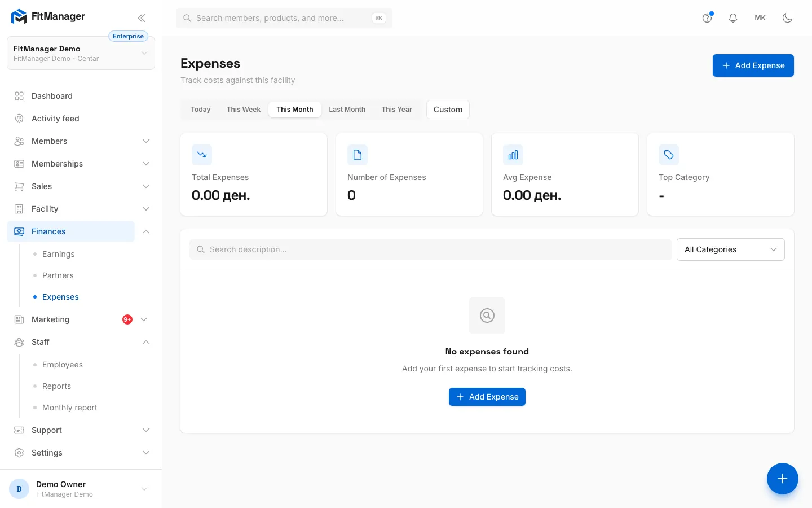Expand the Members submenu chevron
This screenshot has height=508, width=812.
click(x=146, y=141)
